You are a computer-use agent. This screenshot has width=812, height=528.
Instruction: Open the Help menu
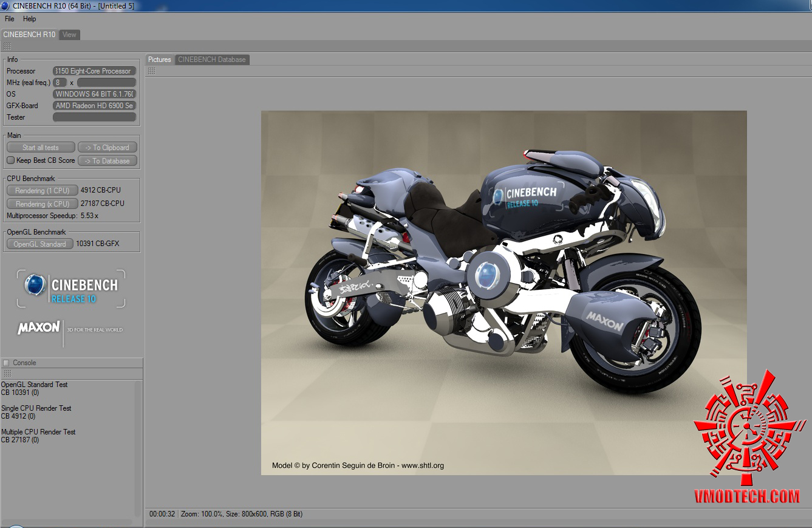click(x=30, y=19)
